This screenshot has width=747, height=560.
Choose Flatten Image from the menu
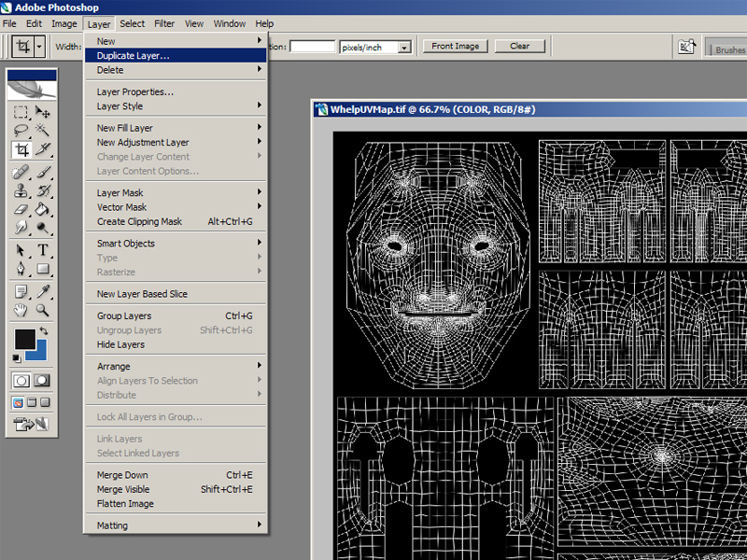(125, 504)
